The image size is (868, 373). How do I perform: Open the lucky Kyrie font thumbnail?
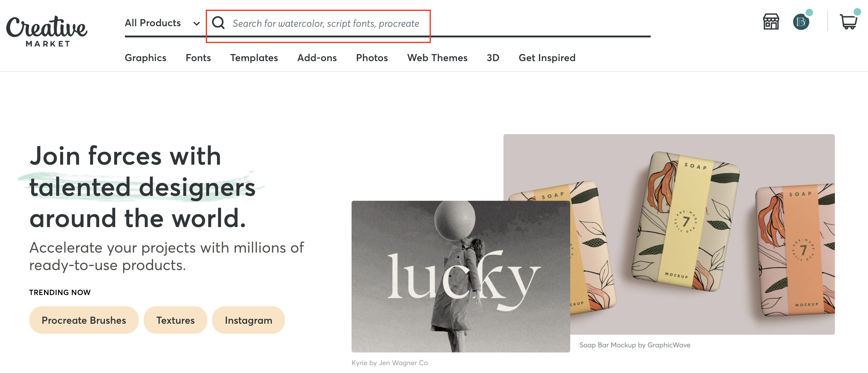460,276
